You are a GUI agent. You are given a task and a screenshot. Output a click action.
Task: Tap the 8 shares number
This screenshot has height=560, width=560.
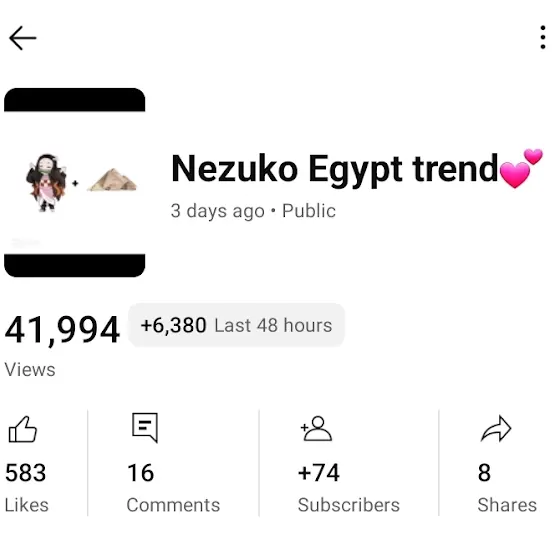click(484, 473)
